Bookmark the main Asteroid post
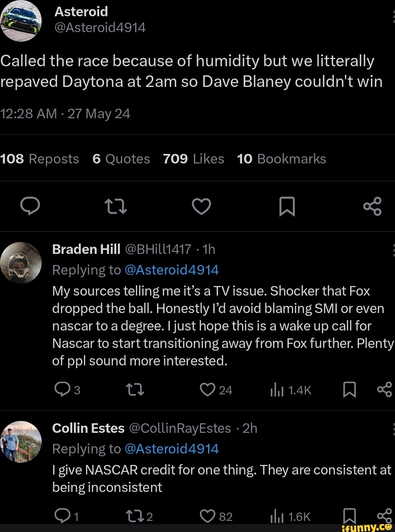Image resolution: width=395 pixels, height=532 pixels. [x=287, y=207]
